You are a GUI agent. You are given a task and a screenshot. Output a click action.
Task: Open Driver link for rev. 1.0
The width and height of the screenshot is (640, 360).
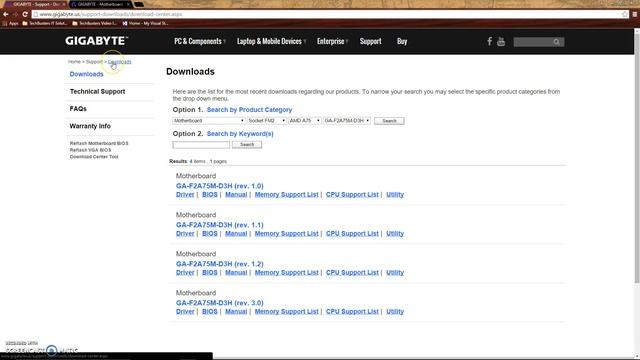185,194
